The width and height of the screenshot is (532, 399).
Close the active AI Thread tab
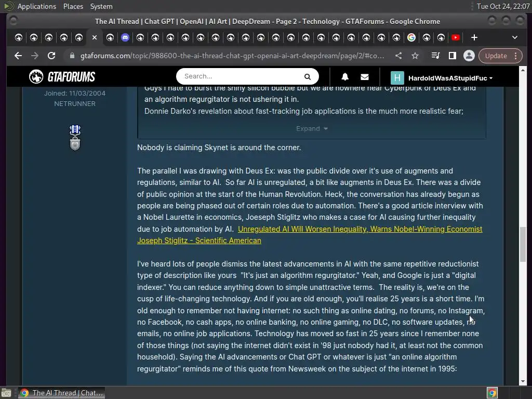click(95, 37)
